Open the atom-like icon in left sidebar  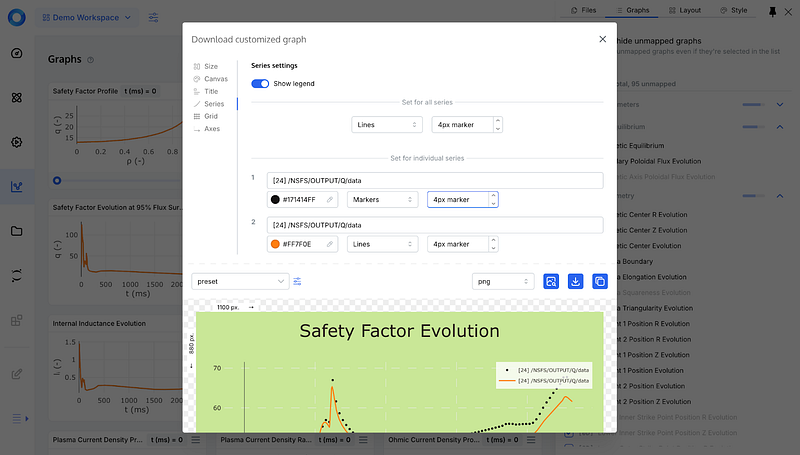[x=17, y=97]
